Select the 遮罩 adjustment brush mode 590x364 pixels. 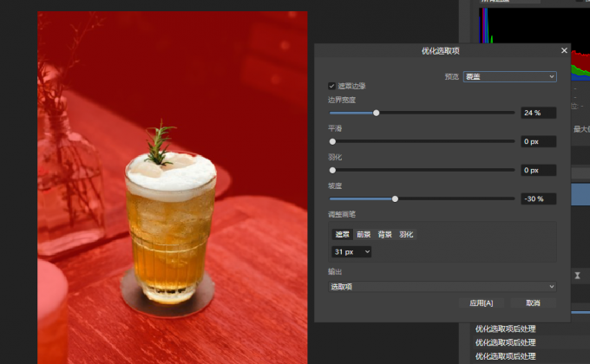[343, 234]
